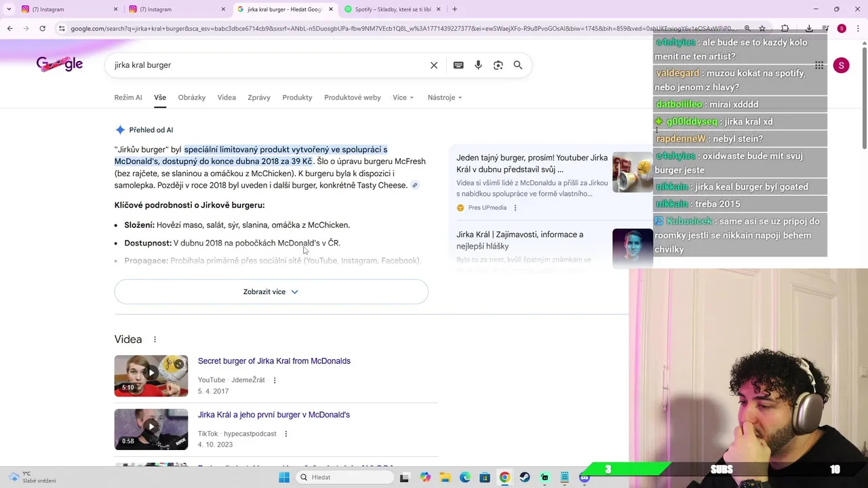
Task: Open Chrome downloads icon
Action: [x=809, y=28]
